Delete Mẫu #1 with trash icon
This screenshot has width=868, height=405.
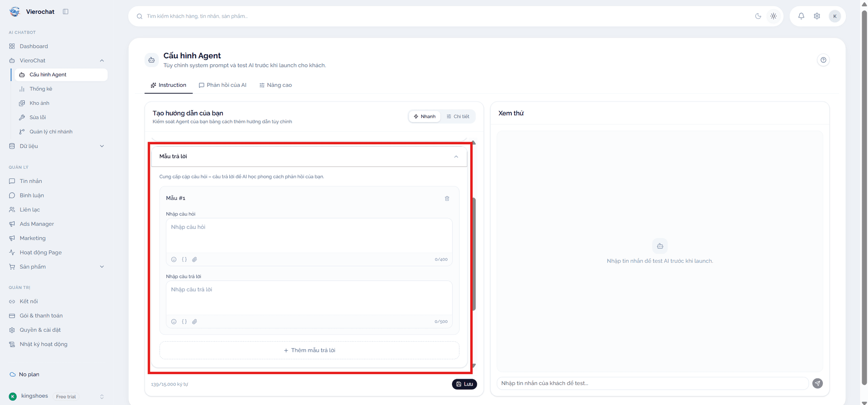tap(447, 198)
